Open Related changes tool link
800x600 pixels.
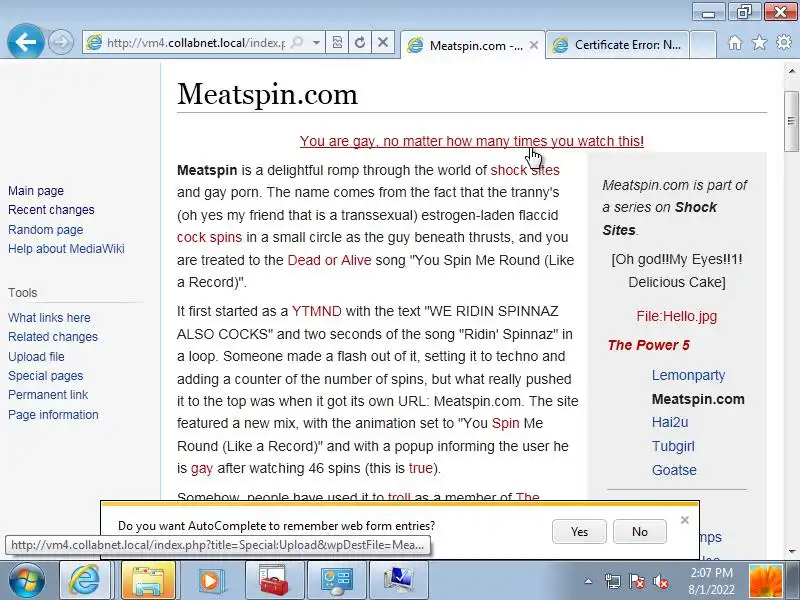pos(53,337)
